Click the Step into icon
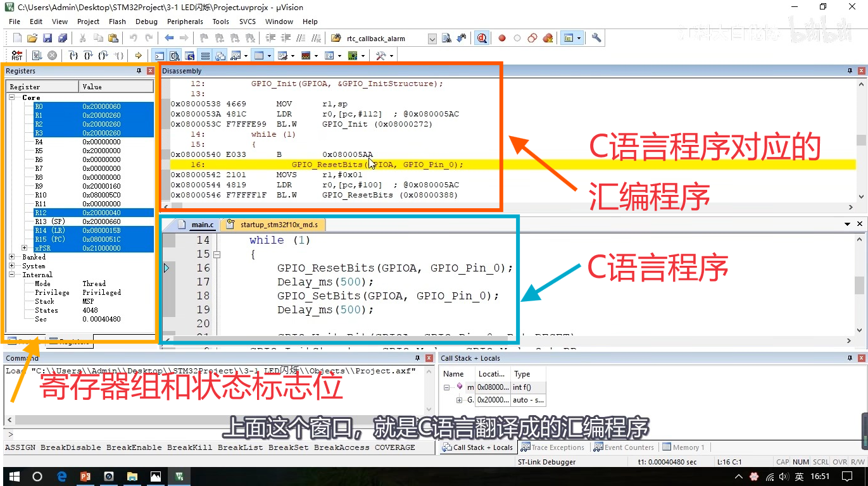The width and height of the screenshot is (868, 486). [73, 56]
